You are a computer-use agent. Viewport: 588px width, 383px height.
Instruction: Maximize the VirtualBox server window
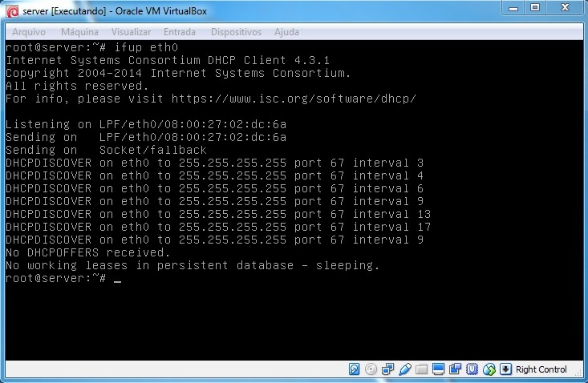coord(535,8)
